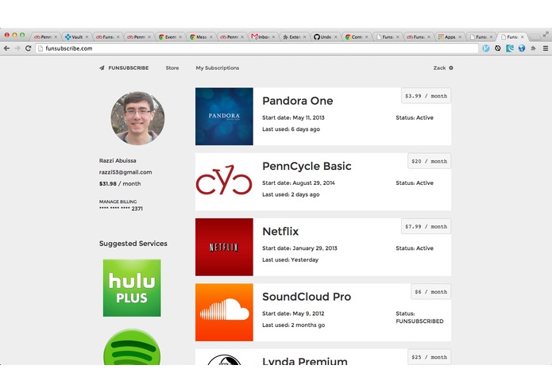Open the Hulu Plus suggested service
Viewport: 552px width, 392px height.
click(132, 288)
